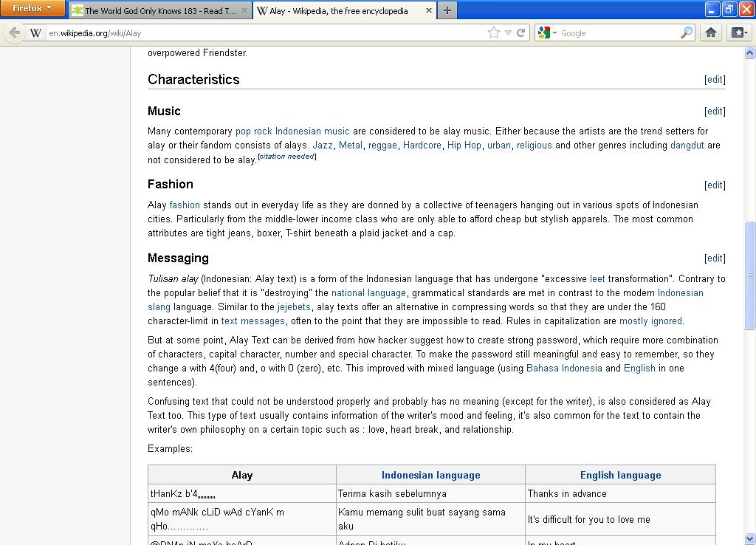Edit the Characteristics section
The width and height of the screenshot is (756, 545).
[x=715, y=80]
